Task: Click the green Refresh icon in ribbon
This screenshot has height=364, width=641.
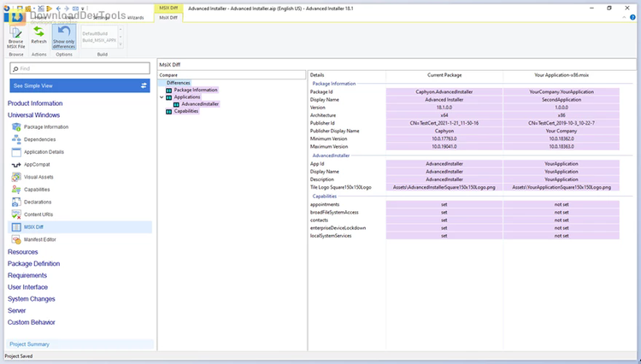Action: click(38, 32)
